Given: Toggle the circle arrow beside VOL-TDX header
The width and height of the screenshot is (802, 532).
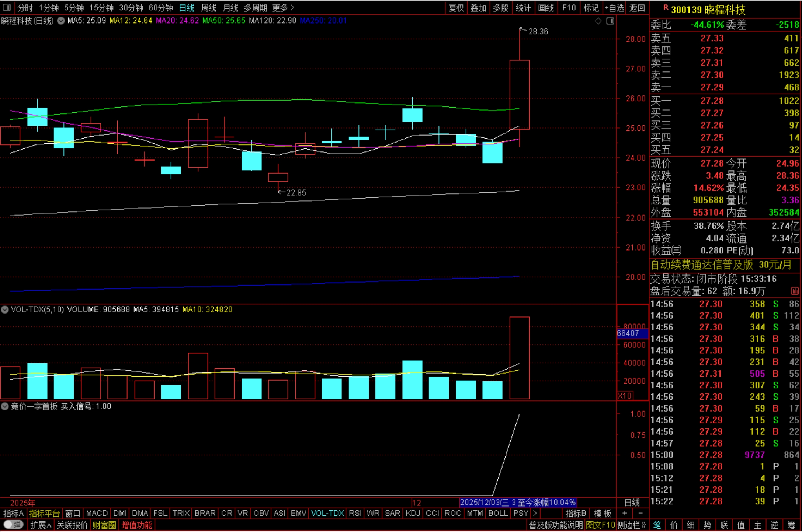Looking at the screenshot, I should (5, 309).
